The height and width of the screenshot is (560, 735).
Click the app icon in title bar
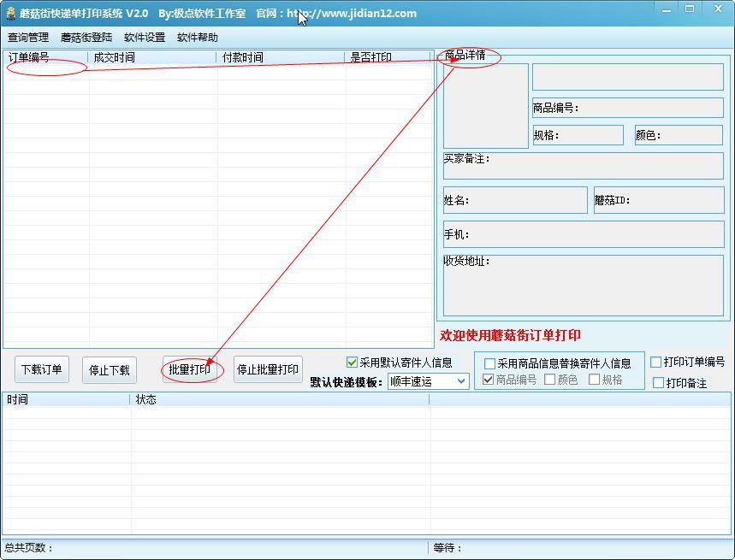point(11,13)
